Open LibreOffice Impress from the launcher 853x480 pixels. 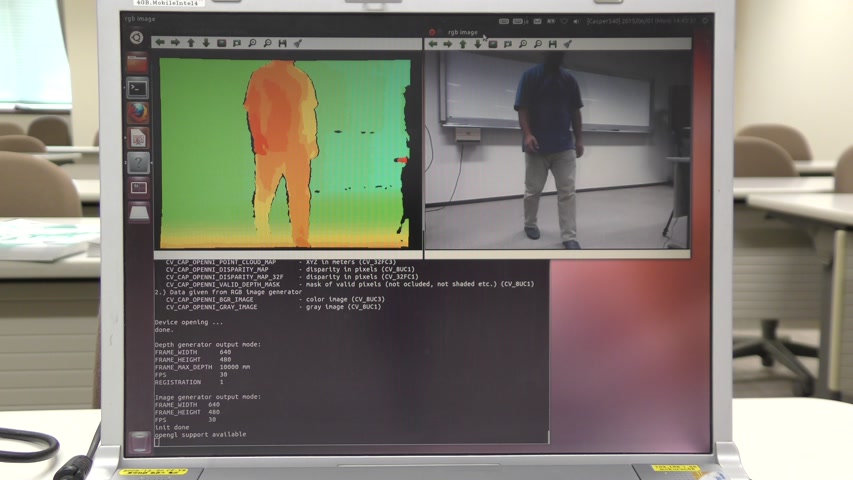138,138
